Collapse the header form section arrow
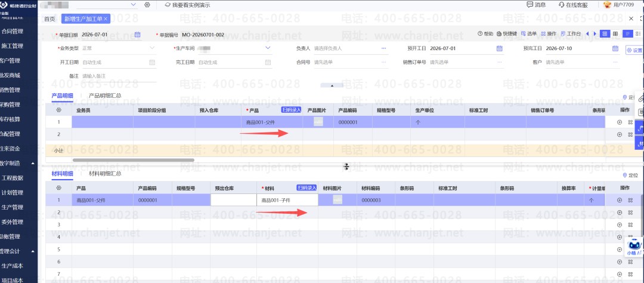Viewport: 644px width, 283px height. click(x=332, y=85)
